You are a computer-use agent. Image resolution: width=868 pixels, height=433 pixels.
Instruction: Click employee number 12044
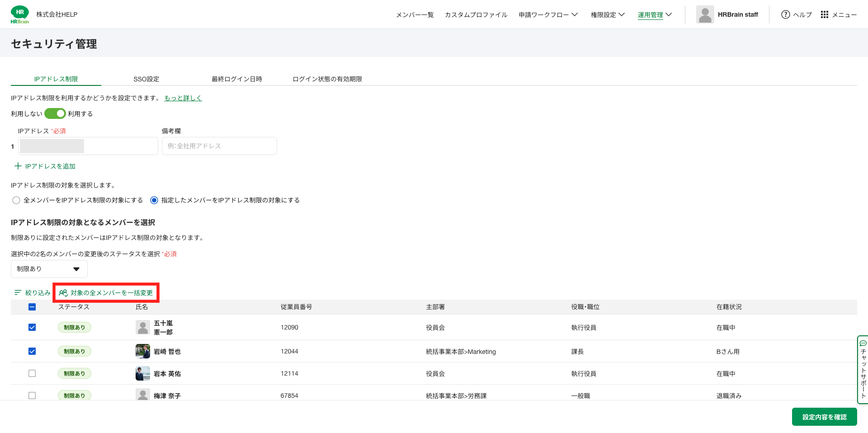pyautogui.click(x=289, y=351)
